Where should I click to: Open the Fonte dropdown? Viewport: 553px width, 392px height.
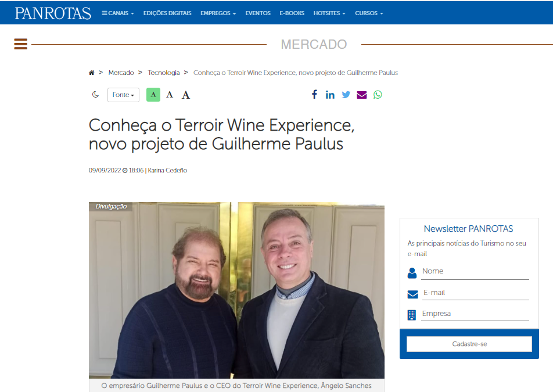[123, 95]
